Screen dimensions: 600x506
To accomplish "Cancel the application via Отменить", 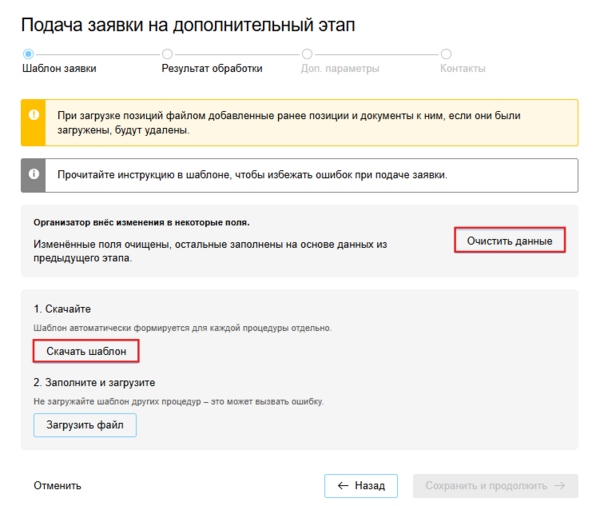I will [x=57, y=486].
